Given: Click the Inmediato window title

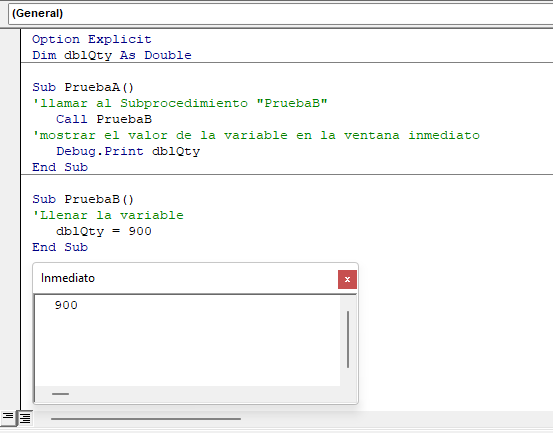Looking at the screenshot, I should point(68,278).
